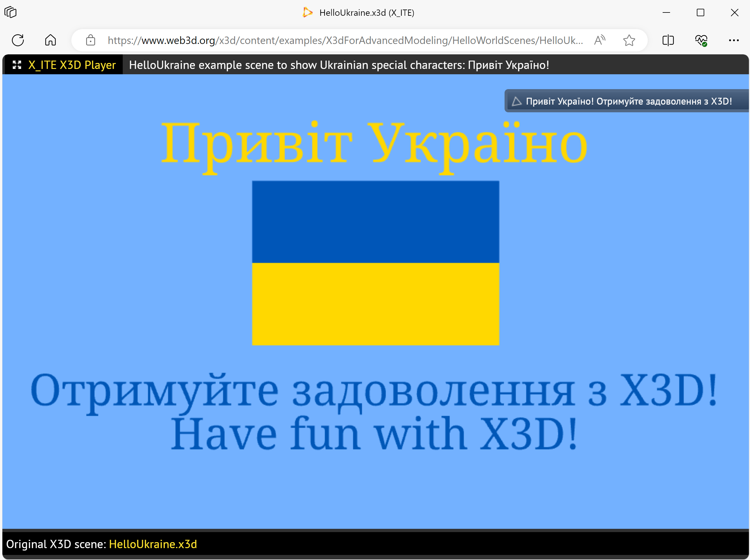
Task: Click the Привіт Україно notification banner
Action: (628, 101)
